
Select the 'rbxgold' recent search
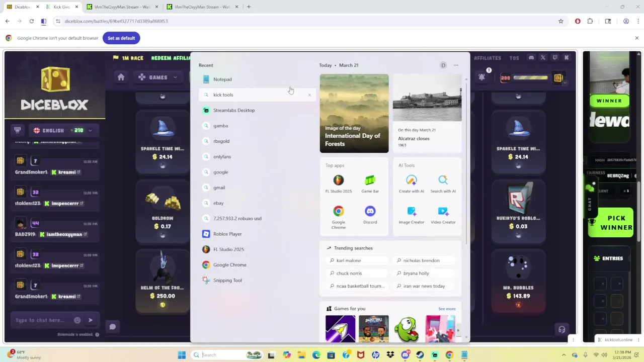click(257, 141)
